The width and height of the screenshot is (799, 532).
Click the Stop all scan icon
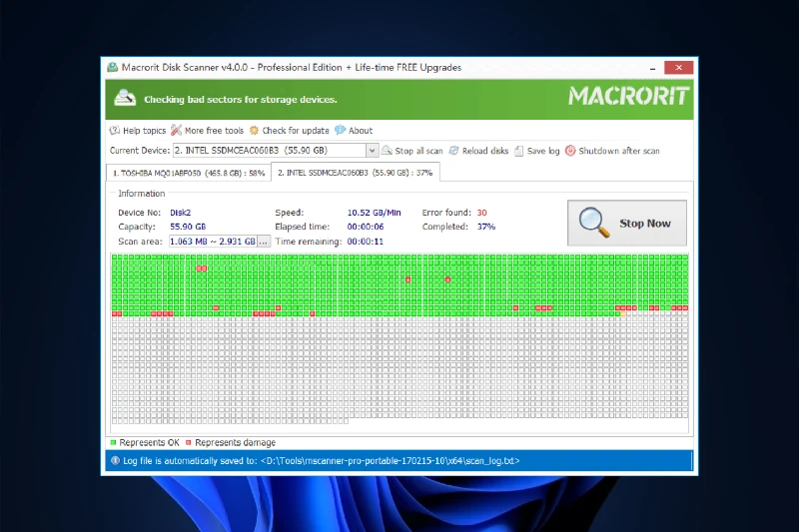pos(387,150)
